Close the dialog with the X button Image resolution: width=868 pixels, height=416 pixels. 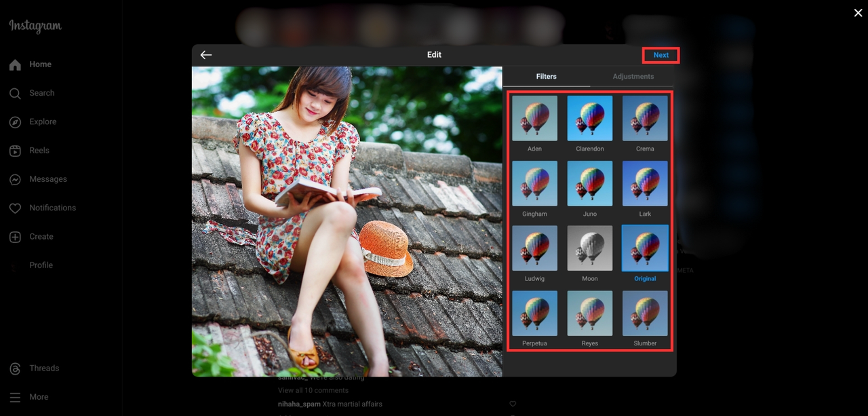pyautogui.click(x=858, y=13)
